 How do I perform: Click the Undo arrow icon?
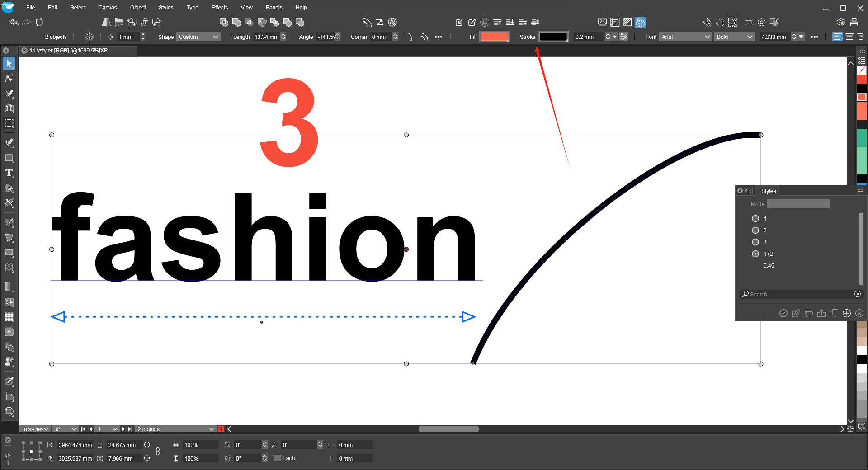coord(14,22)
